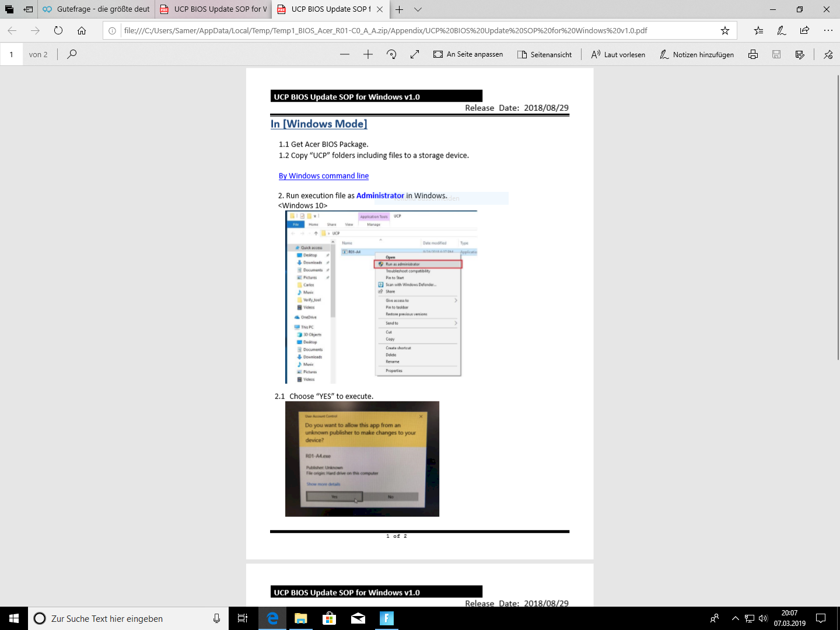
Task: Click the 1.1 Get Acer BIOS Package line
Action: pos(323,144)
